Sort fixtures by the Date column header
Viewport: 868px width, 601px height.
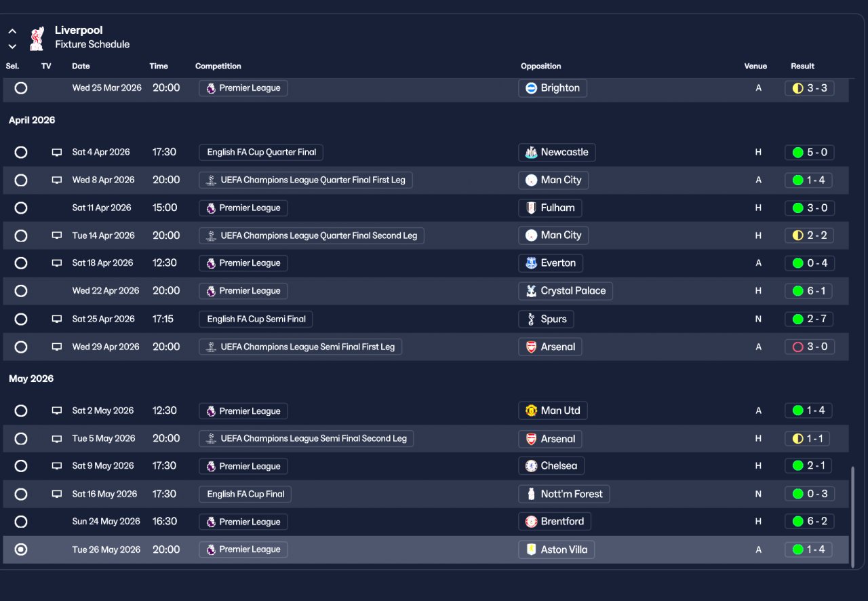click(x=81, y=66)
